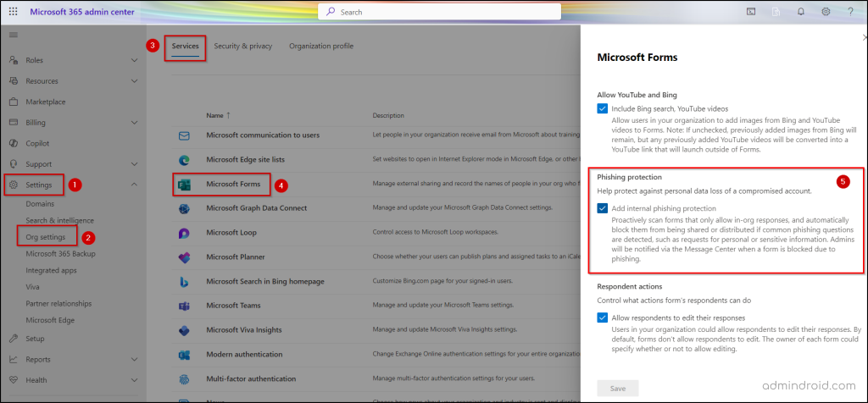Viewport: 868px width, 403px height.
Task: Open Org settings in the sidebar
Action: [x=47, y=236]
